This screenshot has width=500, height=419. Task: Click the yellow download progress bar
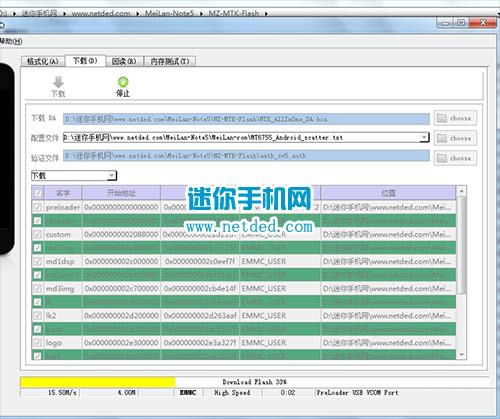coord(98,382)
